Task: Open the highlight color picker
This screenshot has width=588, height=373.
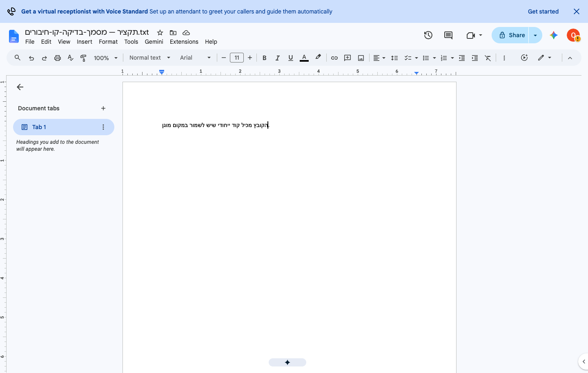Action: 318,58
